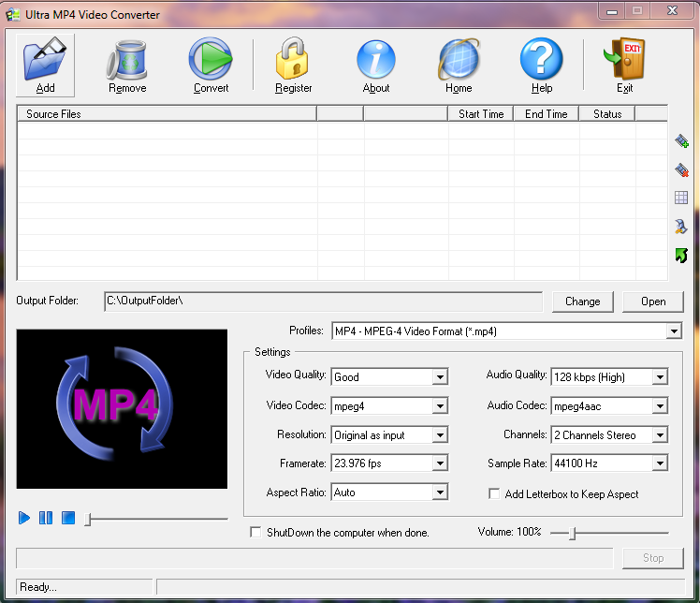This screenshot has width=700, height=603.
Task: Click the add video side icon
Action: [x=681, y=141]
